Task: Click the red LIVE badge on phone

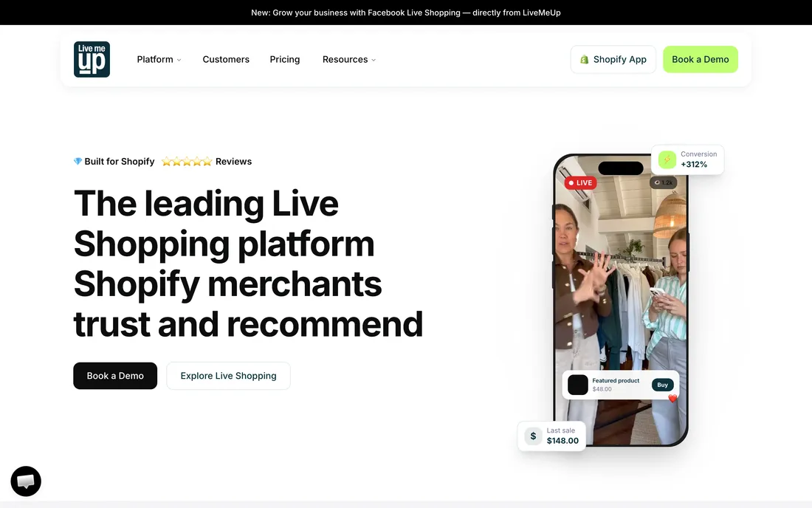Action: (580, 183)
